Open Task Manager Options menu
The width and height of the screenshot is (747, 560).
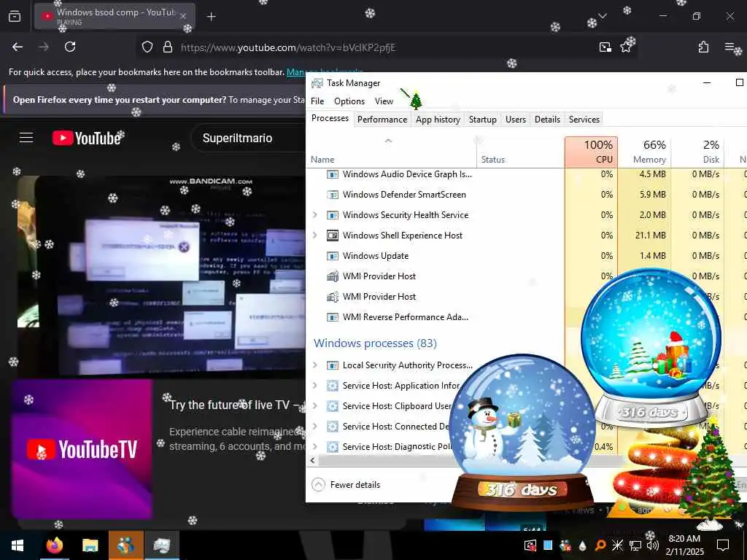pyautogui.click(x=349, y=101)
